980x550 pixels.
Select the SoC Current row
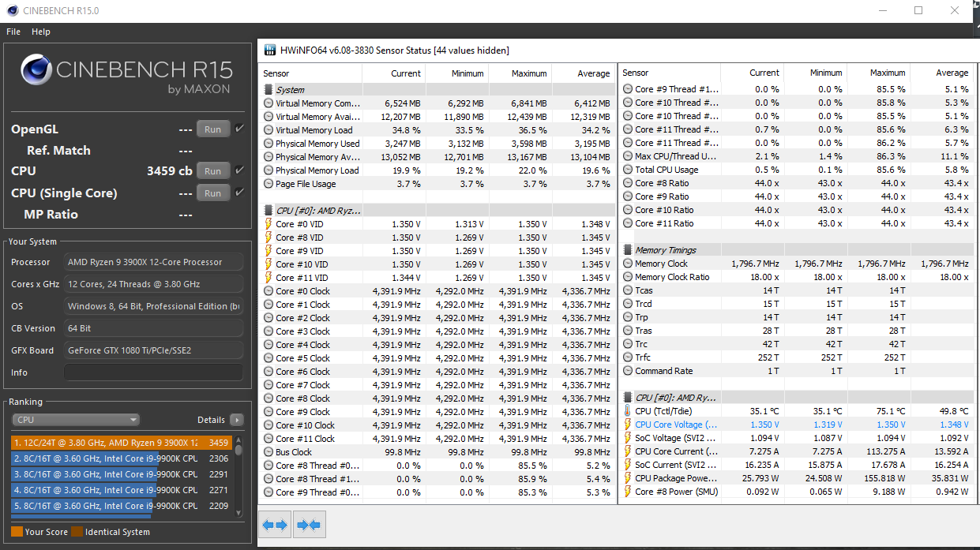point(797,465)
